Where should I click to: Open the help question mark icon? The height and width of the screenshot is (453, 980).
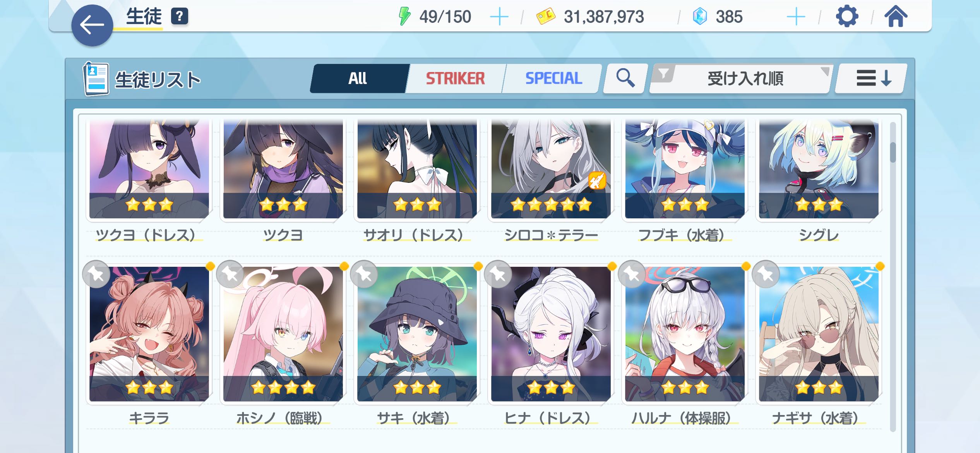point(180,17)
